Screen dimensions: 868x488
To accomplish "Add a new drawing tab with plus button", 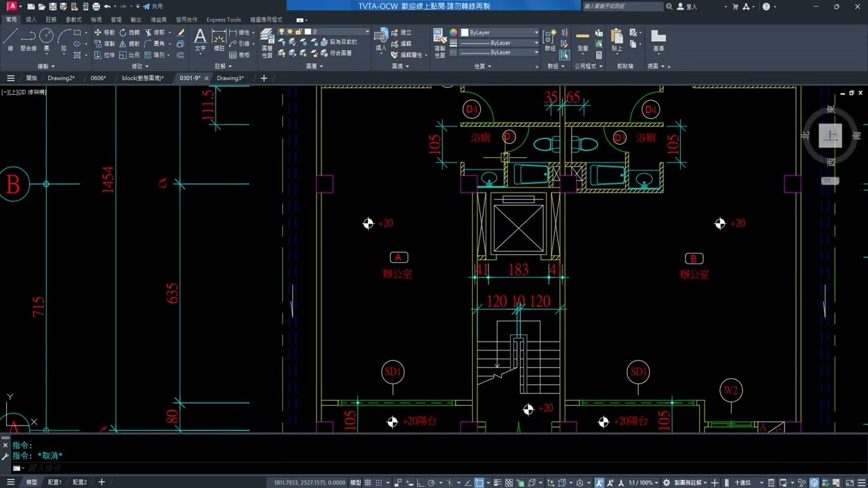I will [x=264, y=78].
